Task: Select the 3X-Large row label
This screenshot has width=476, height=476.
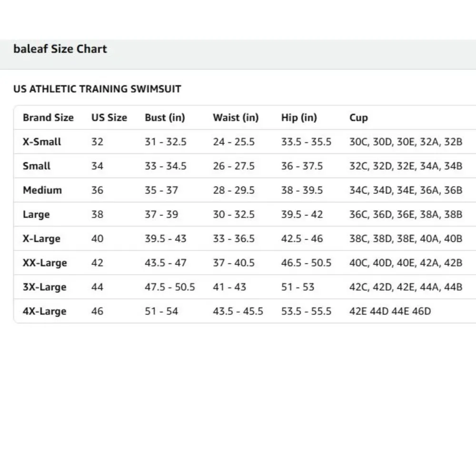Action: point(45,287)
